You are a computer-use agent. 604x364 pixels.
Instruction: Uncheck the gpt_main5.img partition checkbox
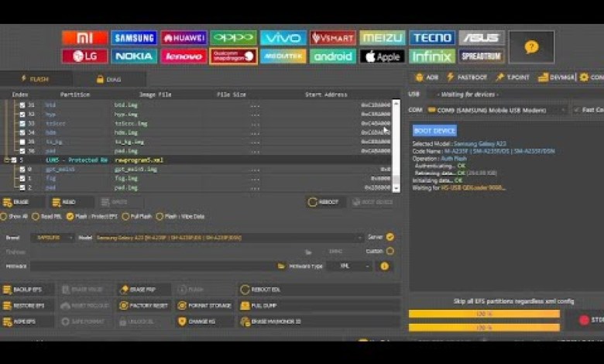tap(22, 169)
